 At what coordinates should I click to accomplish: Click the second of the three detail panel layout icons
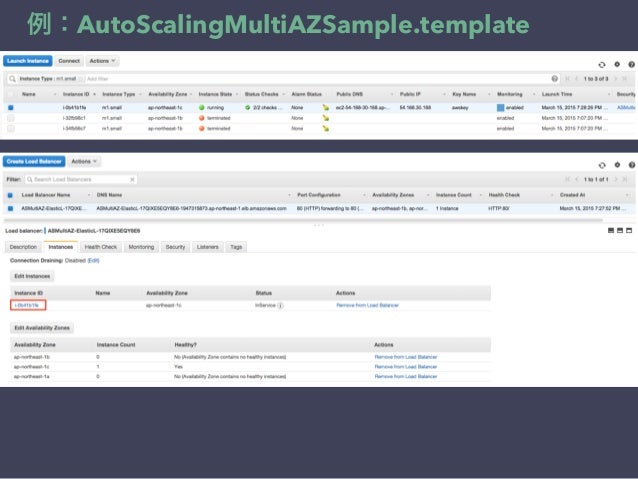(x=620, y=230)
